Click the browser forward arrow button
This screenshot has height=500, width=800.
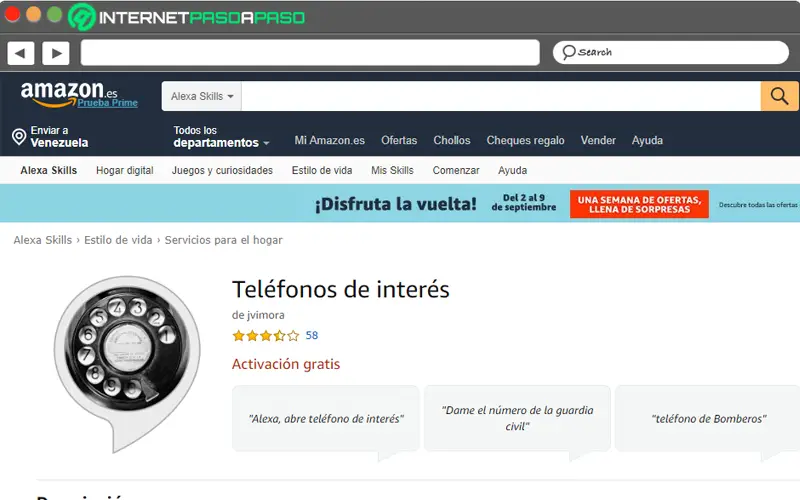56,53
